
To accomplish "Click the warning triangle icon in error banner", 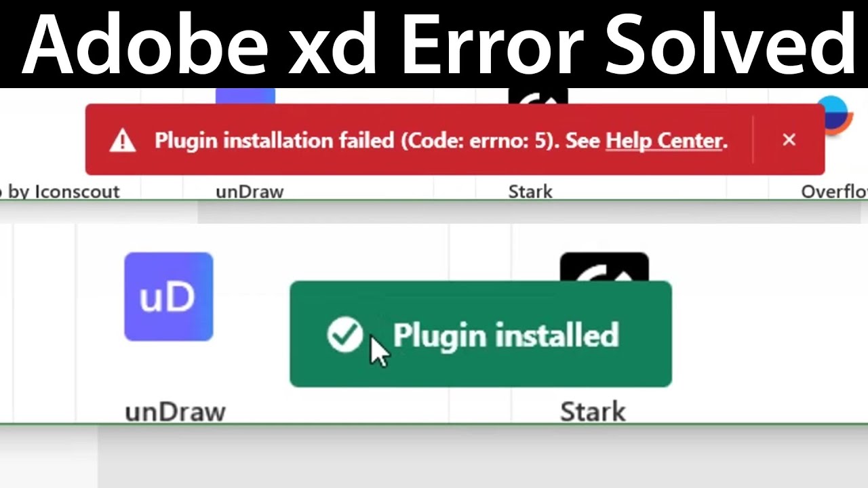I will click(123, 140).
